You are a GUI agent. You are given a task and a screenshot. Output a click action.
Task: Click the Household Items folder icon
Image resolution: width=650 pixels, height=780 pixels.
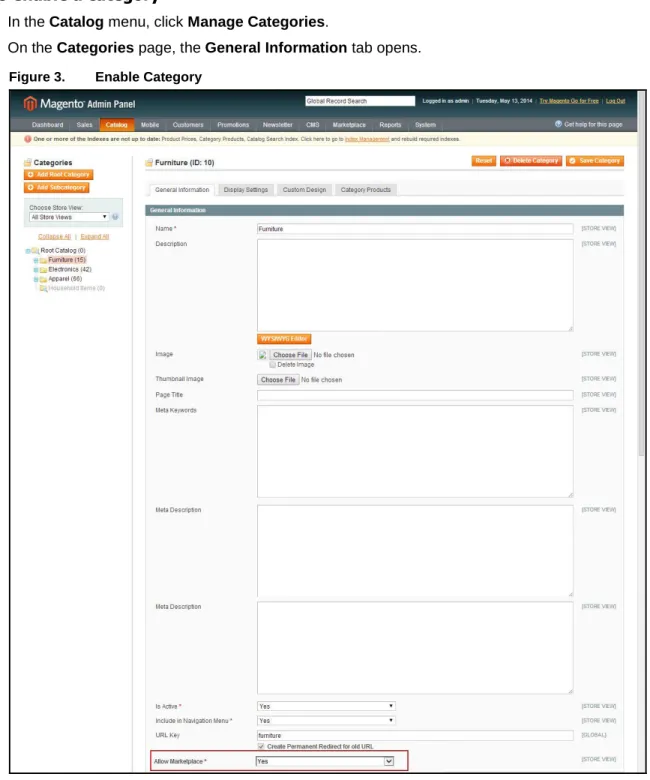click(43, 289)
